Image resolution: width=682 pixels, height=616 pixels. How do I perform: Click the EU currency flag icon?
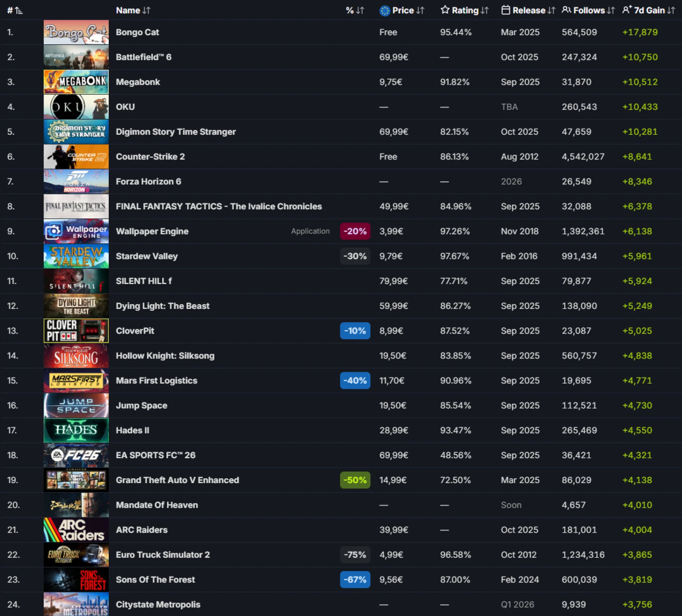385,11
